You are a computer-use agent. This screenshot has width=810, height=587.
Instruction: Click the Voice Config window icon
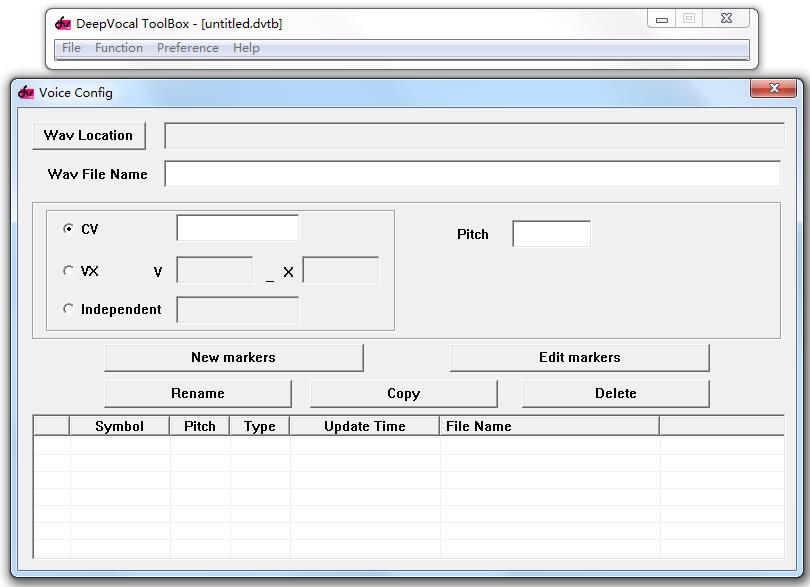click(x=26, y=92)
